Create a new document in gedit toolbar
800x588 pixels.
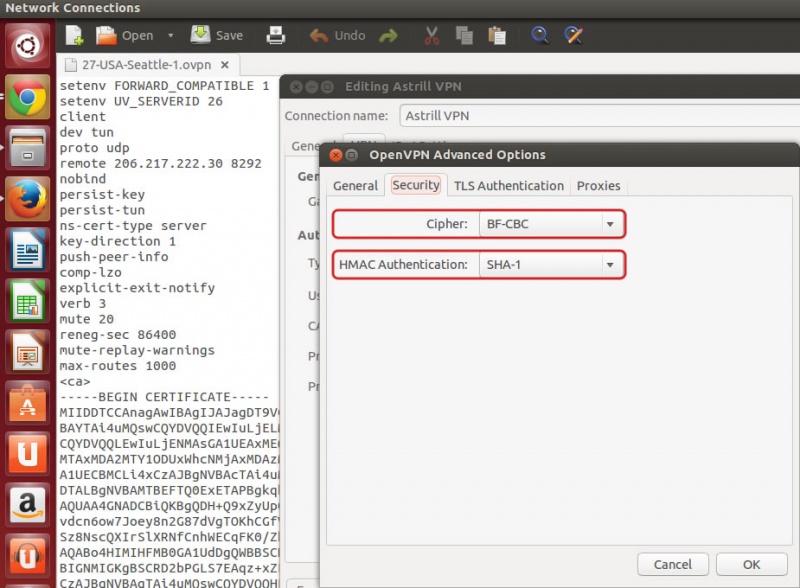[x=74, y=35]
